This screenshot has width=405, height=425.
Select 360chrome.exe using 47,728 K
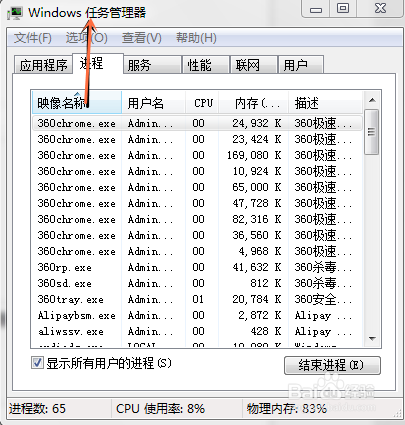point(197,203)
